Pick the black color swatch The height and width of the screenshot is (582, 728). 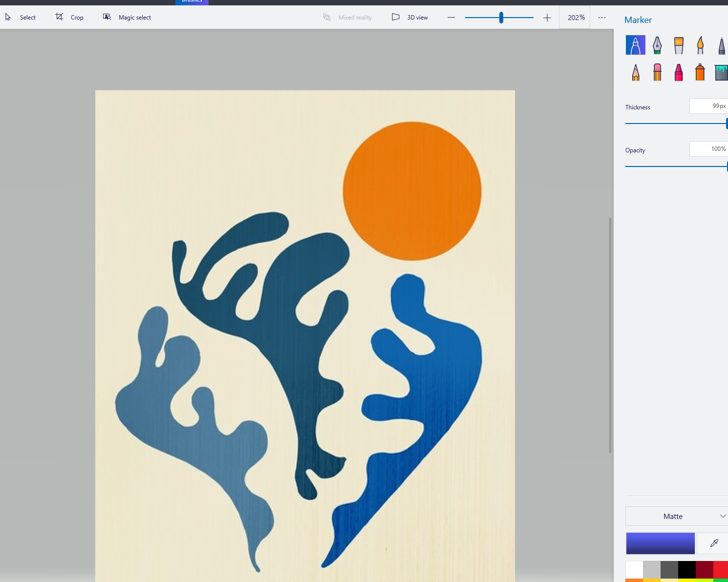tap(686, 569)
